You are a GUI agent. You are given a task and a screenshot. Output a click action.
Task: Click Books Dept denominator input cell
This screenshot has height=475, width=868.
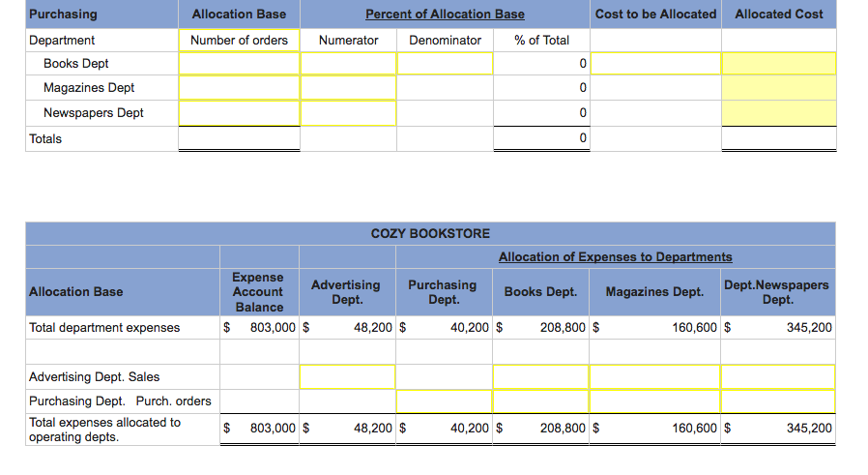(445, 64)
